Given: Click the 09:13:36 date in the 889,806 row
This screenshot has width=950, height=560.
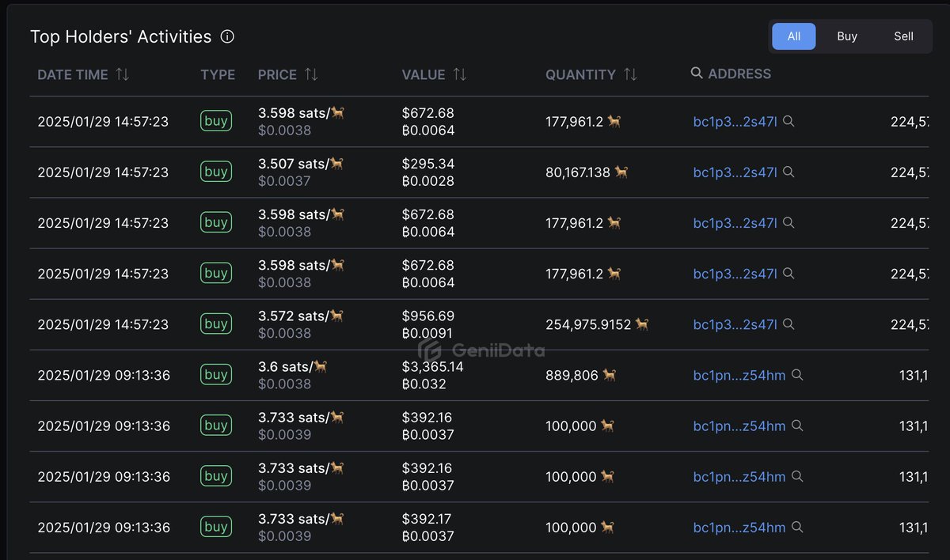Looking at the screenshot, I should point(103,375).
